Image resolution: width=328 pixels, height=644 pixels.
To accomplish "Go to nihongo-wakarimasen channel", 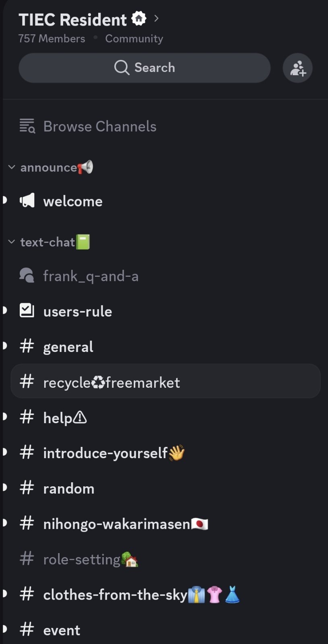I will point(116,524).
